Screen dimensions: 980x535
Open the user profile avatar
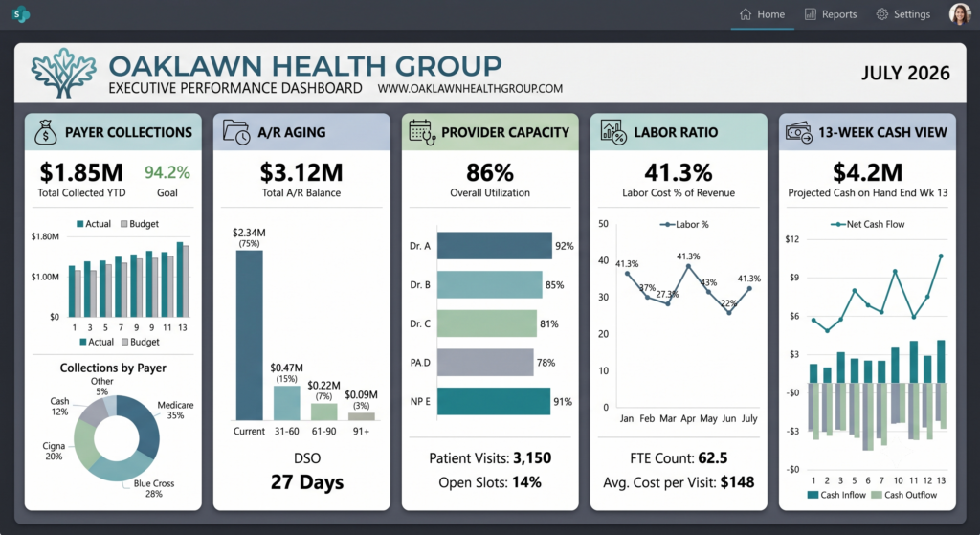click(x=959, y=13)
